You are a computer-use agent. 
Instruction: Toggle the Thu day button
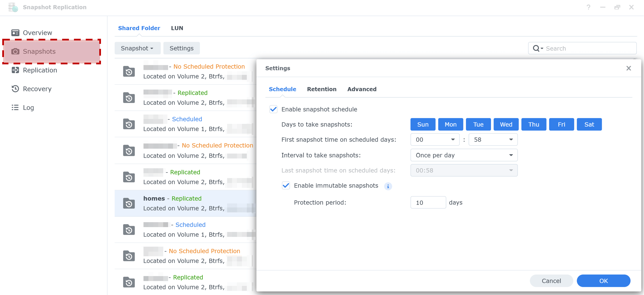(x=534, y=124)
